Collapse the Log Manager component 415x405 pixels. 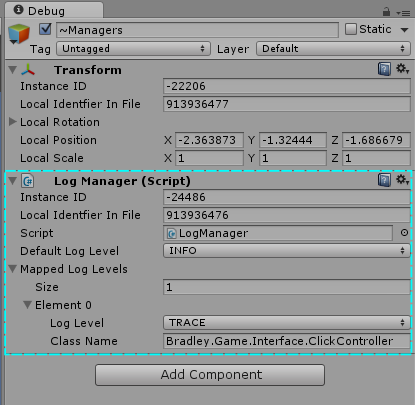click(x=13, y=181)
